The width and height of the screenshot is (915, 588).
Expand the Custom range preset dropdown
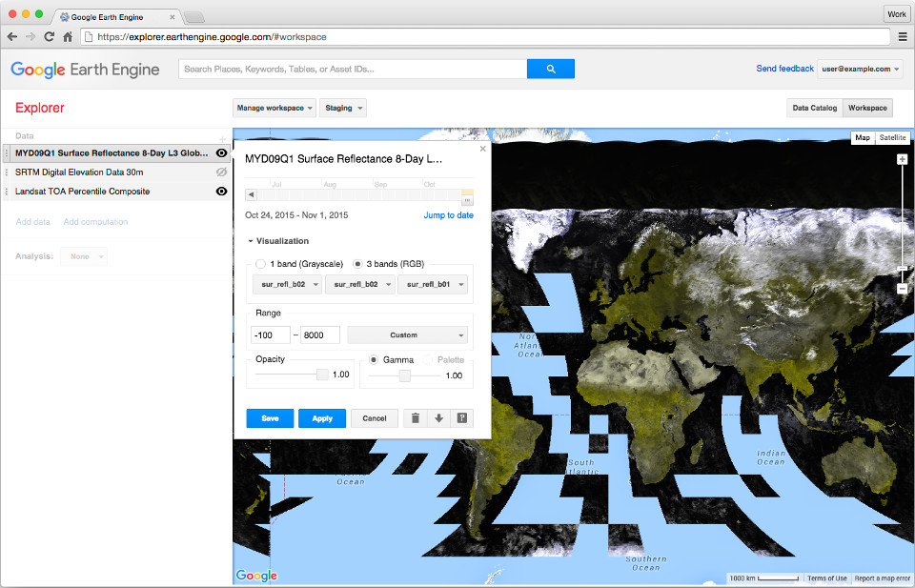pyautogui.click(x=407, y=335)
